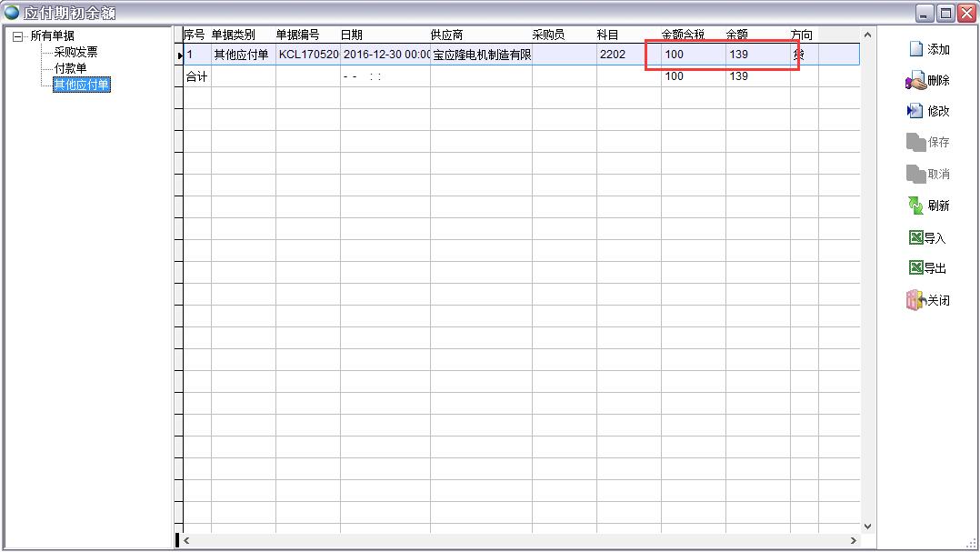Click the 日期 column header

[352, 35]
